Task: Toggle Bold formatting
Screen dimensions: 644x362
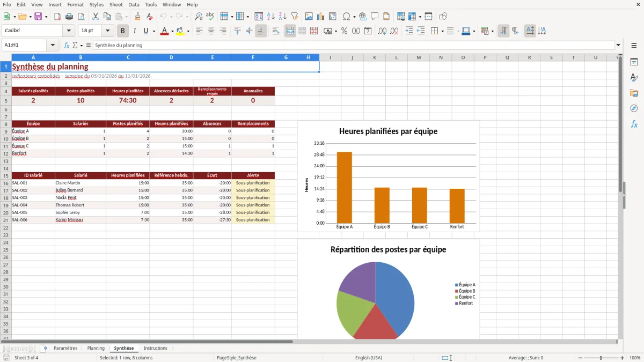Action: point(123,31)
